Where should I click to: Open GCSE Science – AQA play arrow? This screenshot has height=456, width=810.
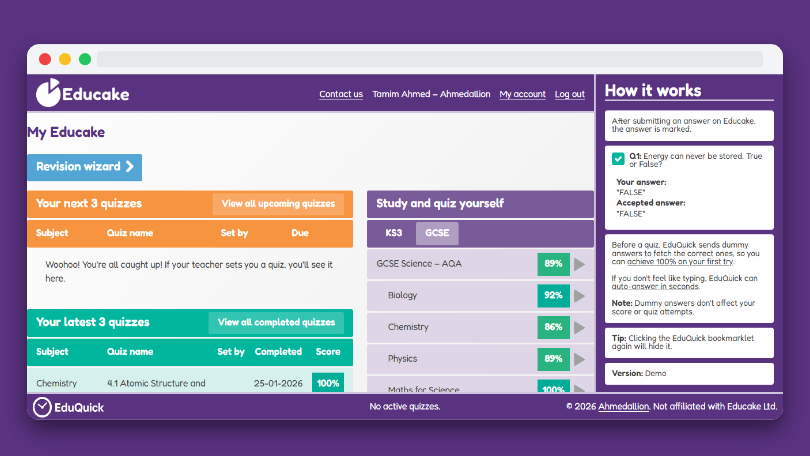tap(580, 264)
